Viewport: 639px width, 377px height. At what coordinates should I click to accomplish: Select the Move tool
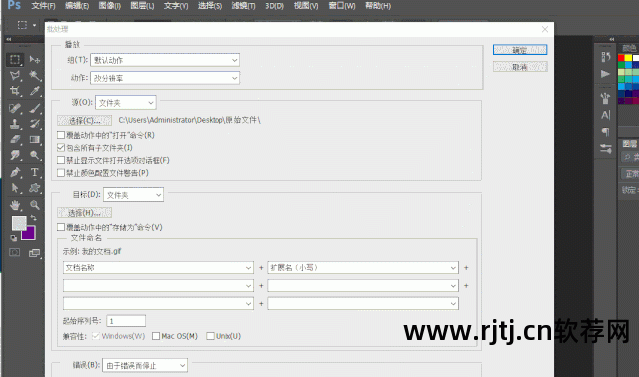point(35,60)
